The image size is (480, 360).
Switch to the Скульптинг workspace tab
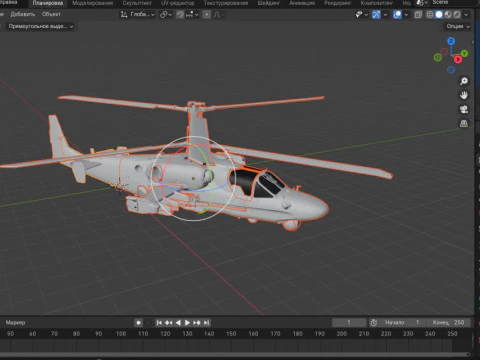(x=137, y=3)
